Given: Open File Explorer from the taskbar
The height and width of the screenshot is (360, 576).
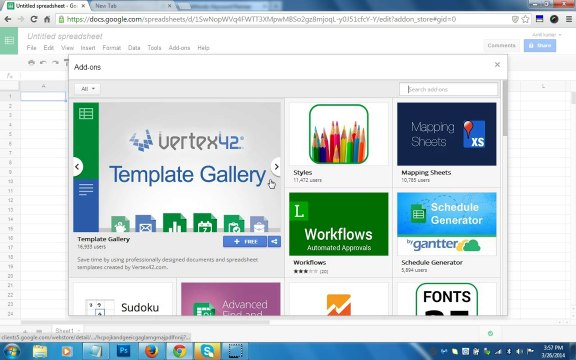Looking at the screenshot, I should click(40, 352).
